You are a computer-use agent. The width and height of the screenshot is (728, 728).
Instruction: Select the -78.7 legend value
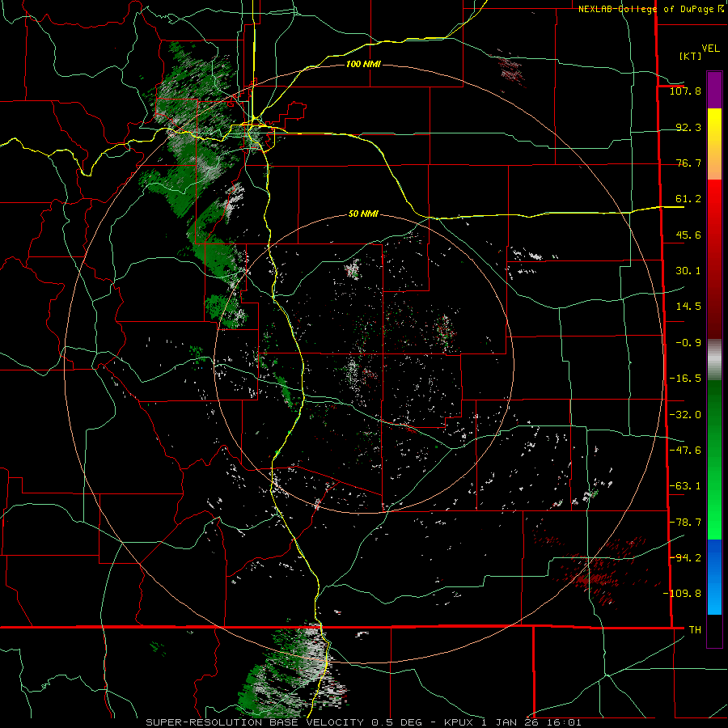point(685,523)
